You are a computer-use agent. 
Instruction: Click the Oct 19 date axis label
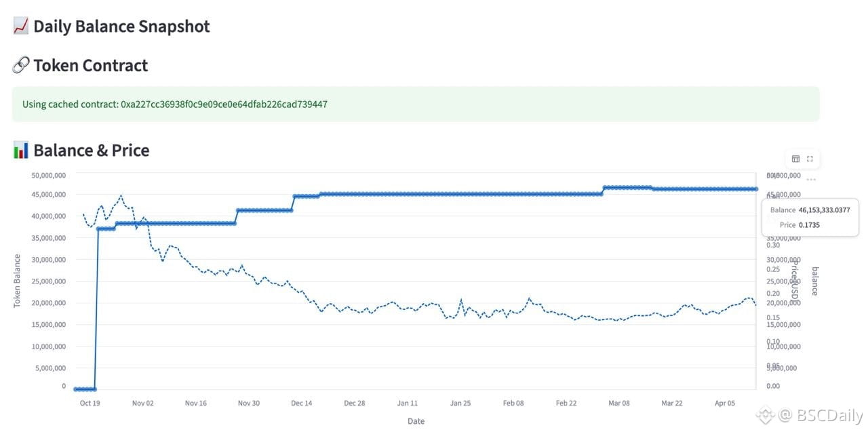[x=90, y=403]
